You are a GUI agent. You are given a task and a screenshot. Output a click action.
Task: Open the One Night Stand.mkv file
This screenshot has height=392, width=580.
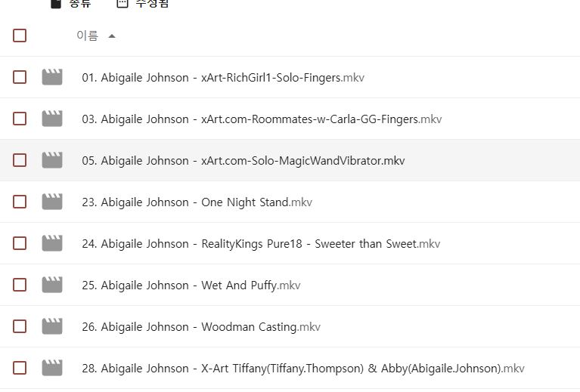[x=197, y=202]
